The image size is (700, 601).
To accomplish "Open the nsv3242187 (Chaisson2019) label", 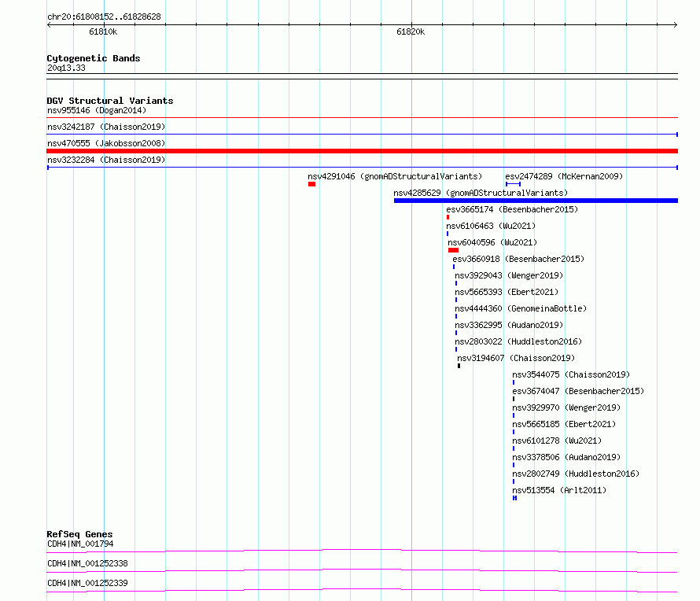I will pos(106,127).
